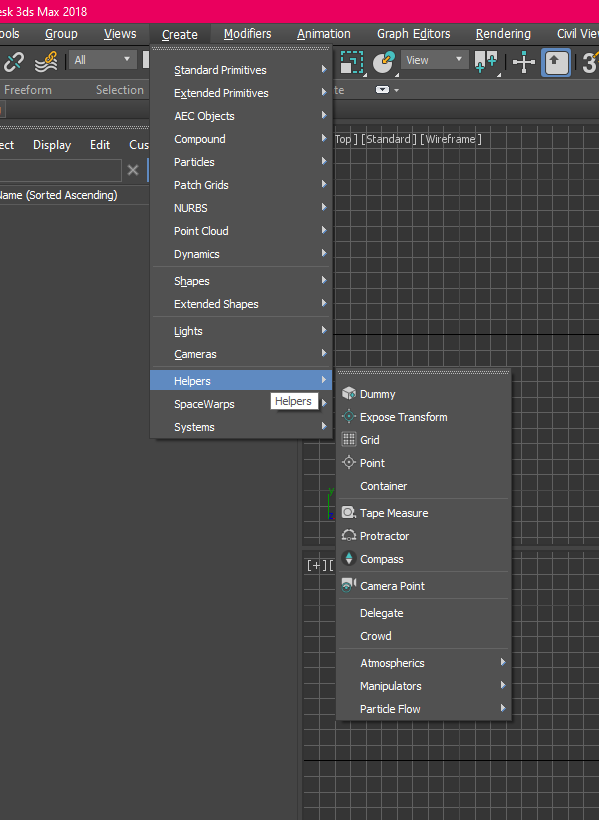Choose the Compass helper
This screenshot has width=599, height=820.
(424, 559)
